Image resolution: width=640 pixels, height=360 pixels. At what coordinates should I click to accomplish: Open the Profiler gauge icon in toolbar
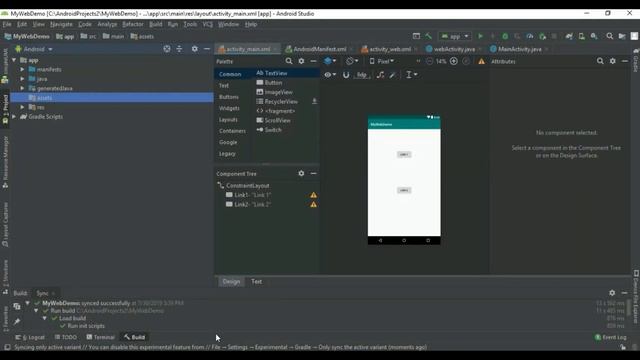529,36
